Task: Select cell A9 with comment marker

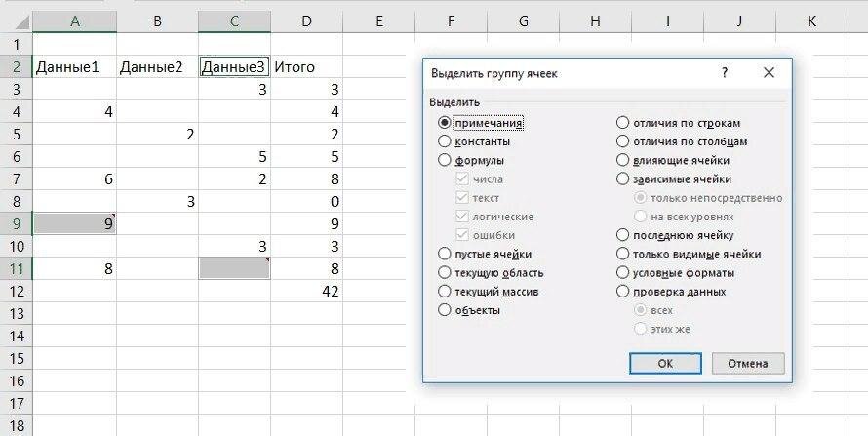Action: coord(74,222)
